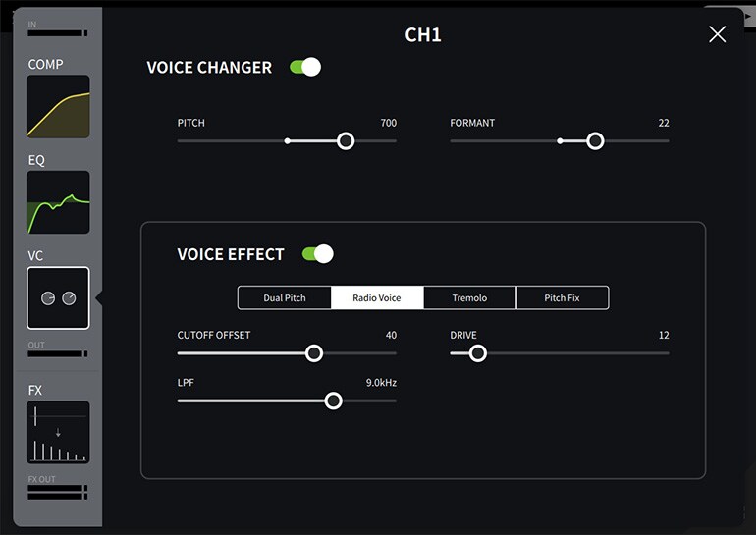This screenshot has width=756, height=535.
Task: Click the OUT level meter
Action: (57, 354)
